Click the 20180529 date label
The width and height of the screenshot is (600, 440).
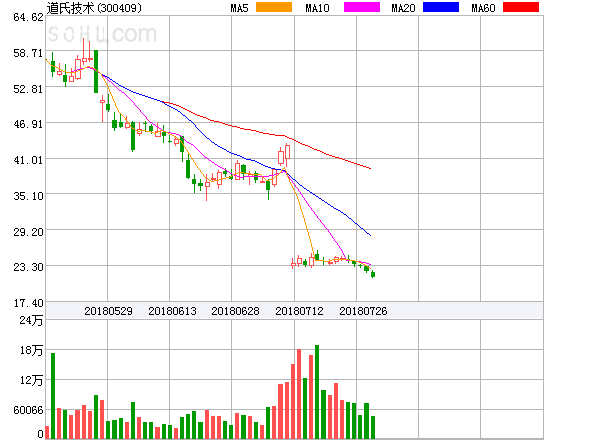(108, 311)
